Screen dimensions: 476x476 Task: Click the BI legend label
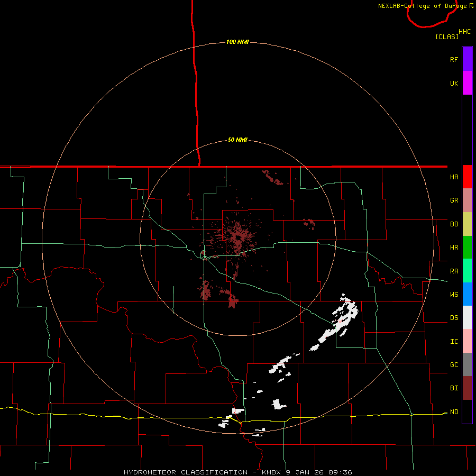pyautogui.click(x=454, y=388)
